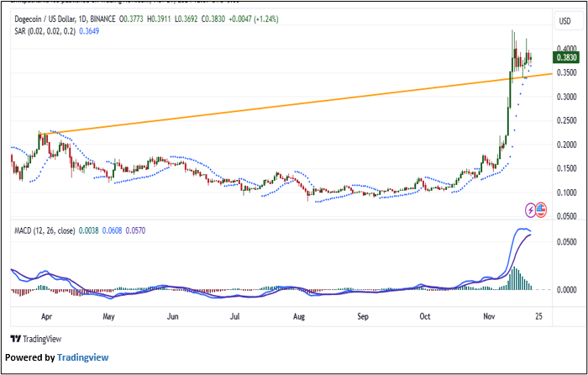Click the Jul label on time axis
This screenshot has width=588, height=375.
coord(234,317)
